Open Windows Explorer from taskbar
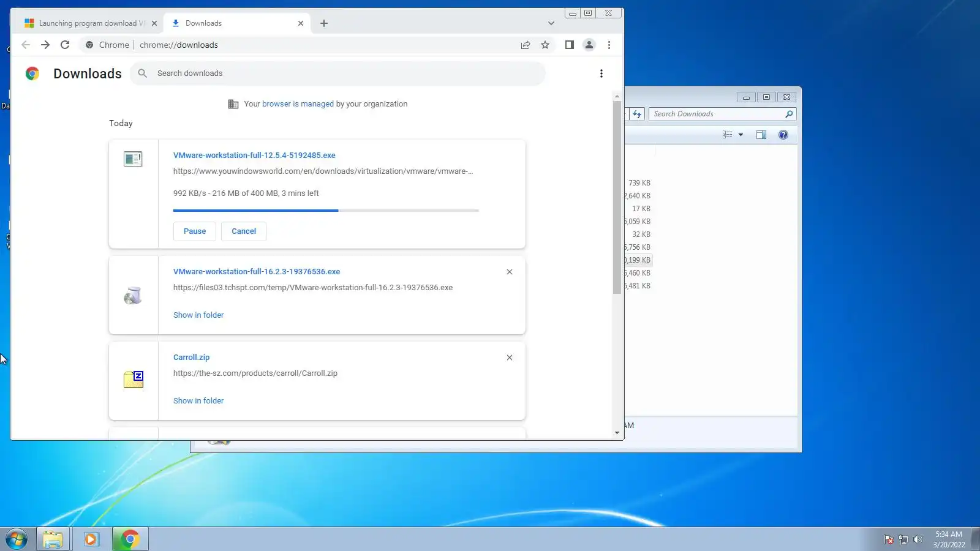The image size is (980, 551). (53, 539)
